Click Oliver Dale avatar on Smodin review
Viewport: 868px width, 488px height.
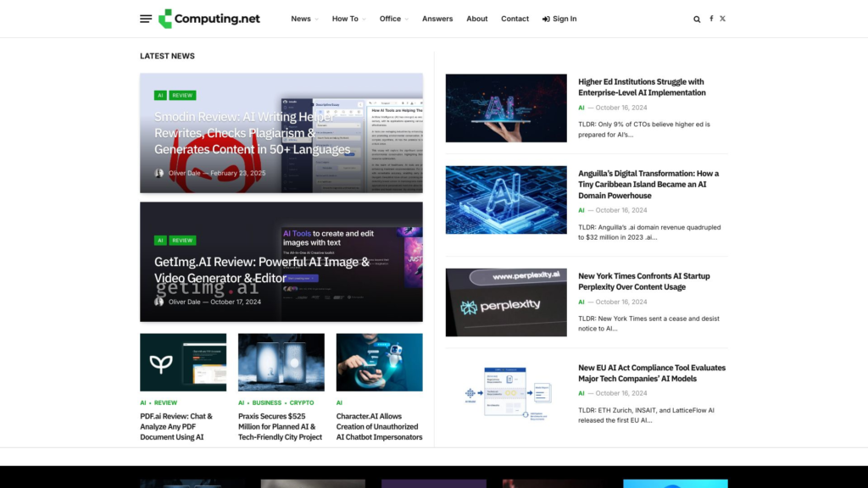[159, 173]
